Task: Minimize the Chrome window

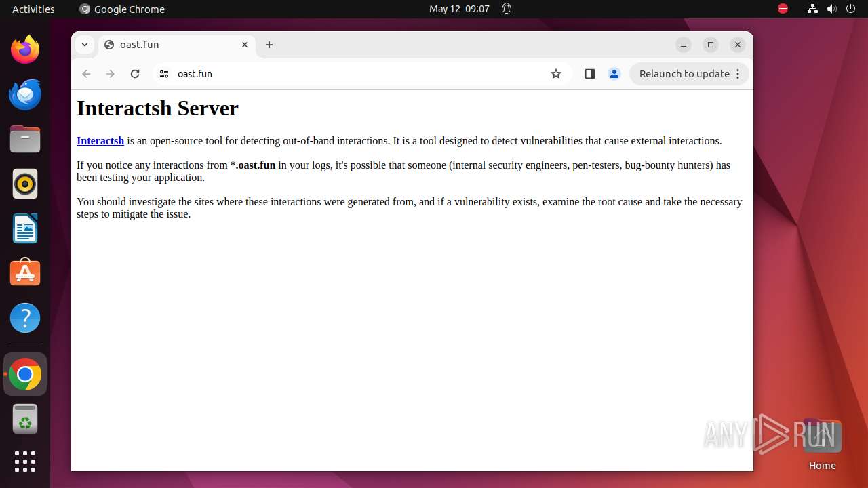Action: point(684,45)
